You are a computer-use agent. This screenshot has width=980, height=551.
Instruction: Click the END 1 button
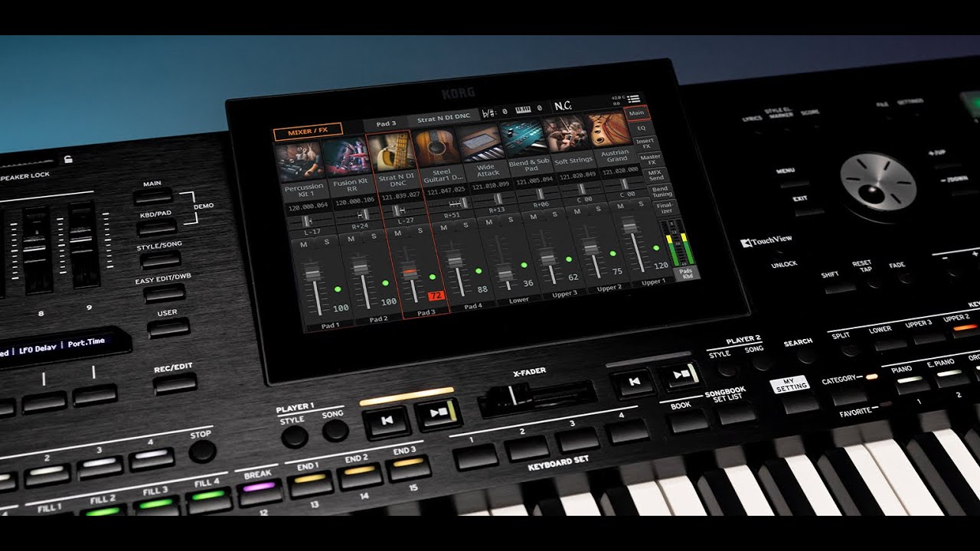(311, 483)
